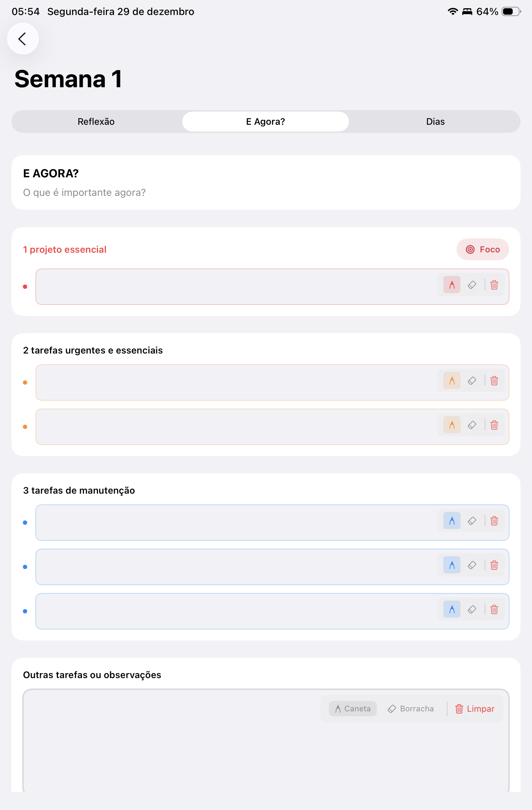Image resolution: width=532 pixels, height=810 pixels.
Task: Choose eraser in second maintenance task
Action: point(472,565)
